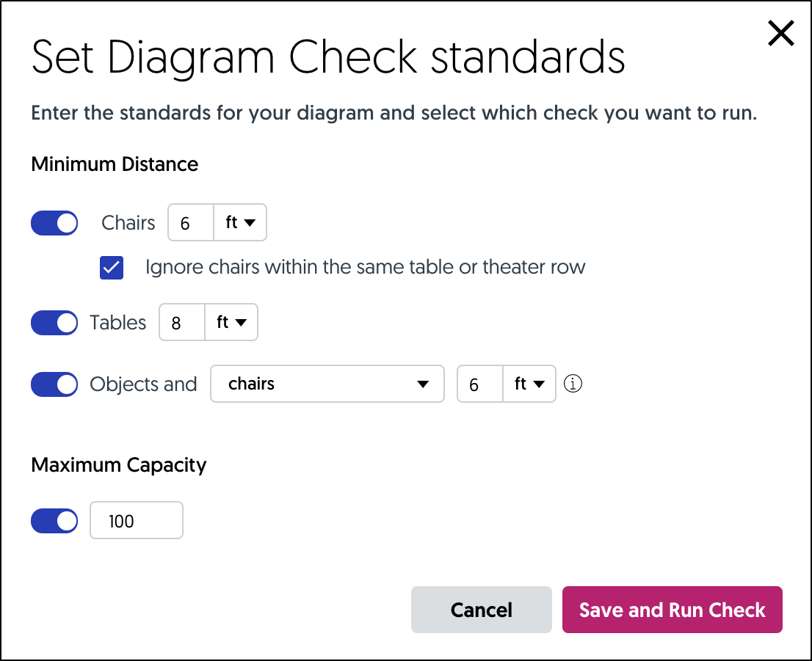Disable the Chairs minimum distance toggle

pyautogui.click(x=54, y=222)
